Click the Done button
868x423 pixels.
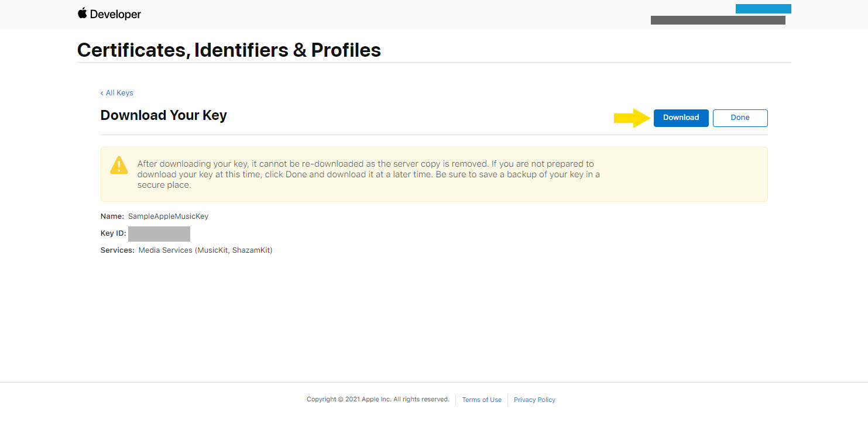point(740,118)
